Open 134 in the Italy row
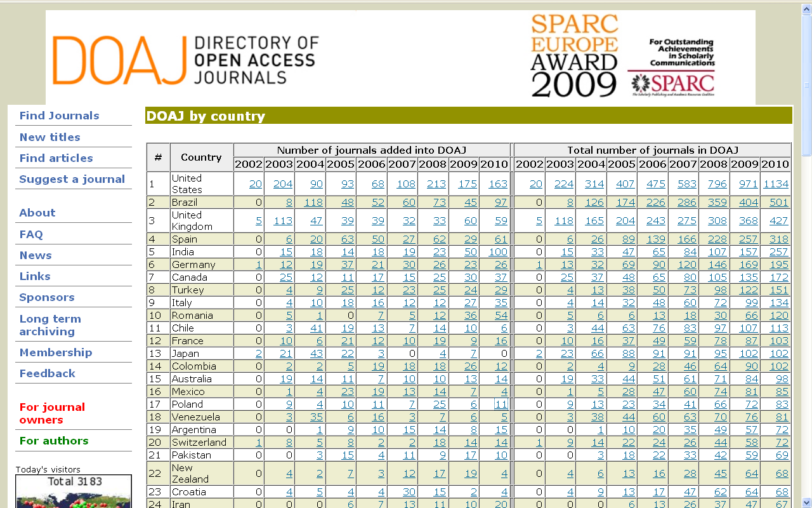This screenshot has width=812, height=508. [x=779, y=303]
